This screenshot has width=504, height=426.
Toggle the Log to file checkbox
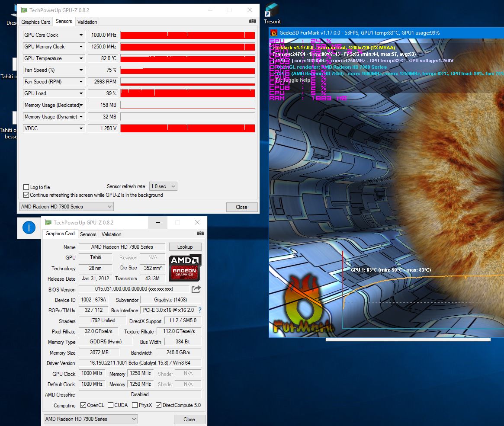(x=26, y=187)
